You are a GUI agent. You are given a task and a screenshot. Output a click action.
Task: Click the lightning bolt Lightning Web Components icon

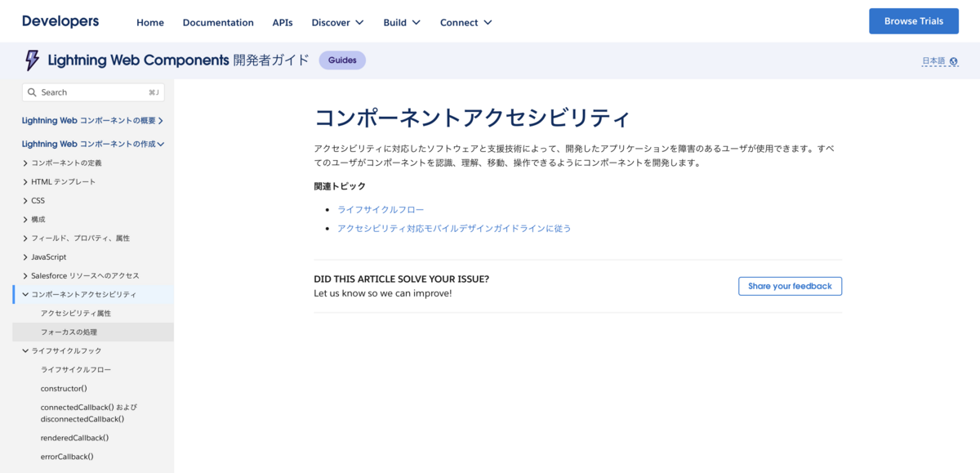(x=31, y=60)
